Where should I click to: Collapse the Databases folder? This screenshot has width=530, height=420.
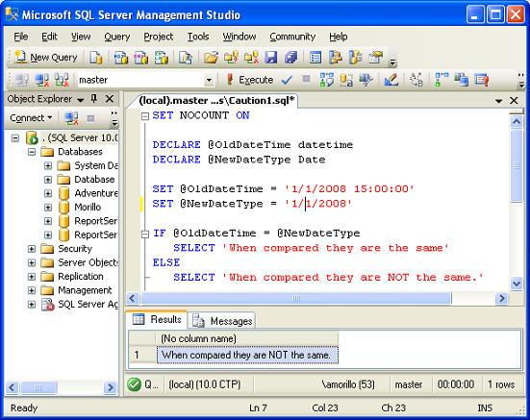[x=32, y=152]
